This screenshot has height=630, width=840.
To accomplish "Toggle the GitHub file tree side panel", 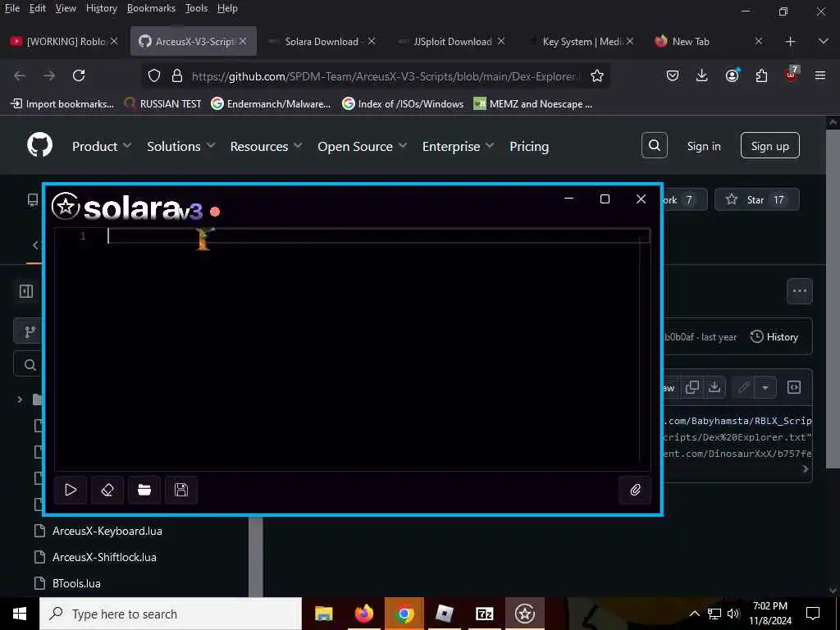I will tap(26, 291).
